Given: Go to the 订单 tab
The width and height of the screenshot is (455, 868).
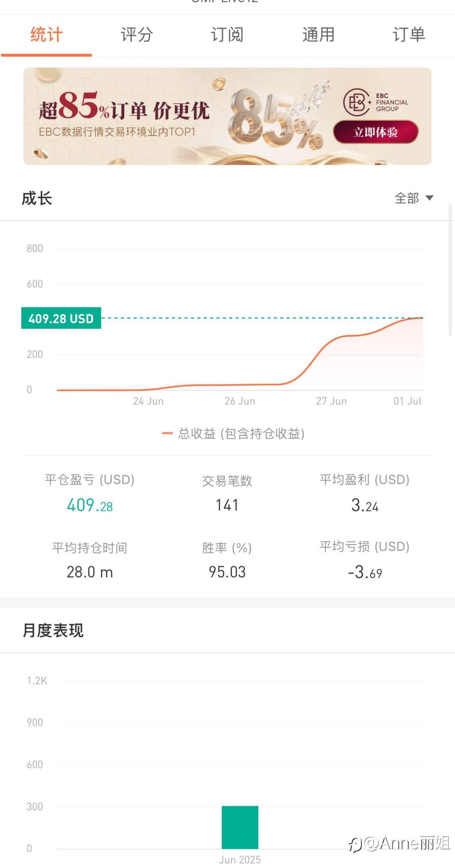Looking at the screenshot, I should point(409,35).
